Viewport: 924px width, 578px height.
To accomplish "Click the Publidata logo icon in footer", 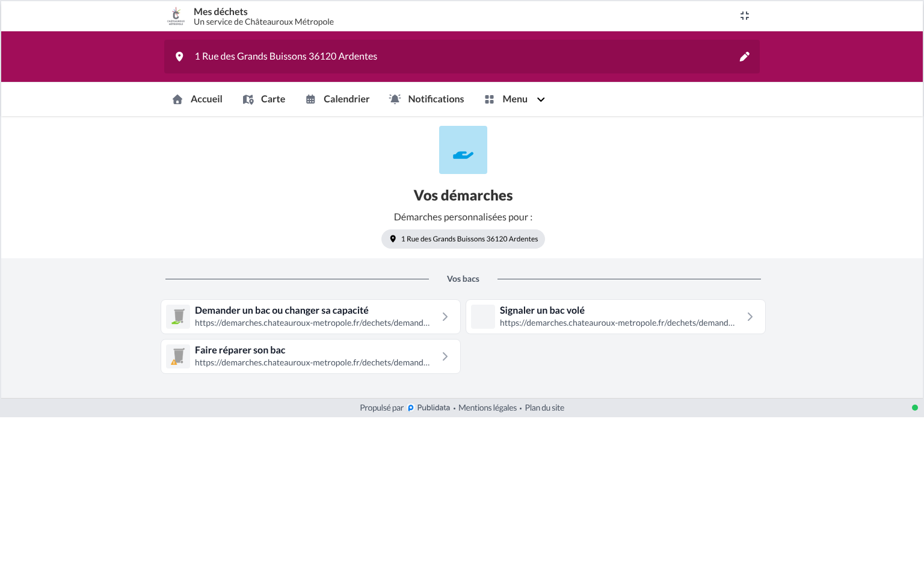I will pyautogui.click(x=411, y=408).
